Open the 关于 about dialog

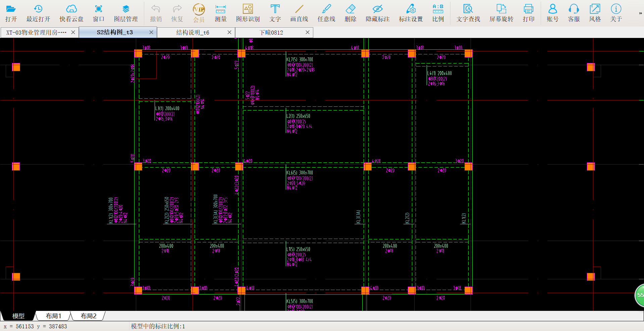(616, 13)
